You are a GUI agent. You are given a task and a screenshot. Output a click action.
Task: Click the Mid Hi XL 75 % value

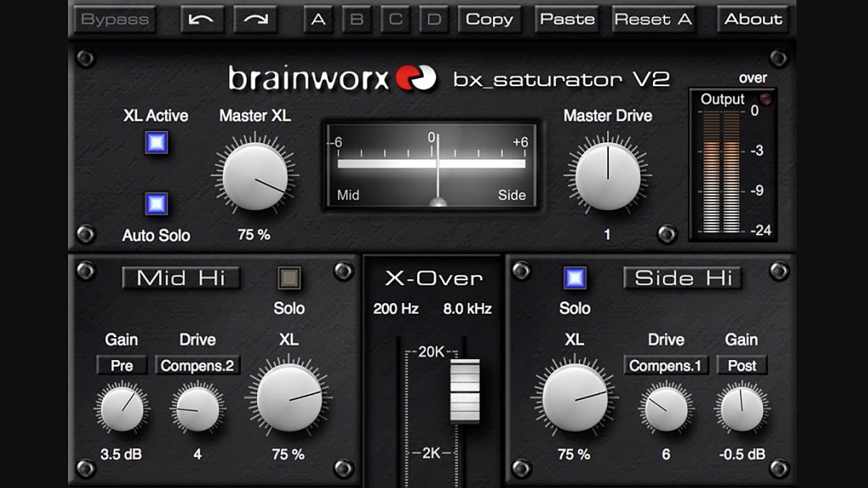[289, 455]
